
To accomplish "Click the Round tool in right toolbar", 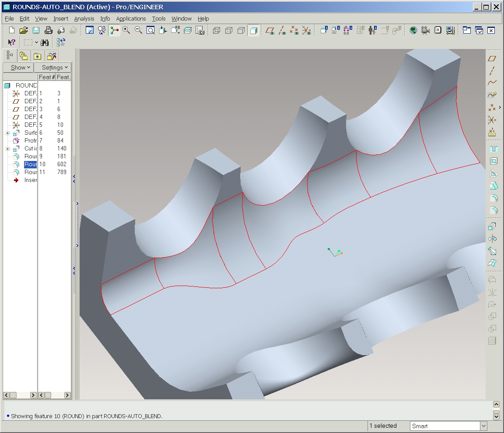I will pos(493,198).
